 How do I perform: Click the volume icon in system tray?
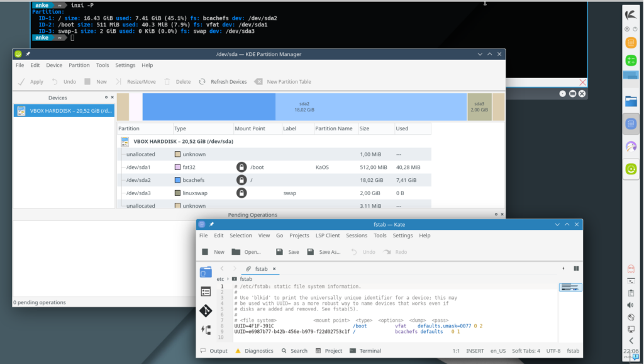click(x=631, y=305)
